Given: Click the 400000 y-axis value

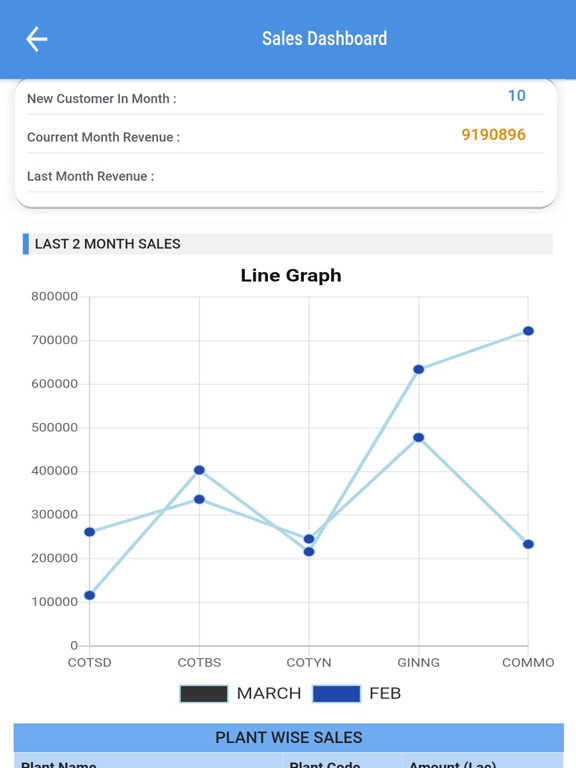Looking at the screenshot, I should point(54,471).
